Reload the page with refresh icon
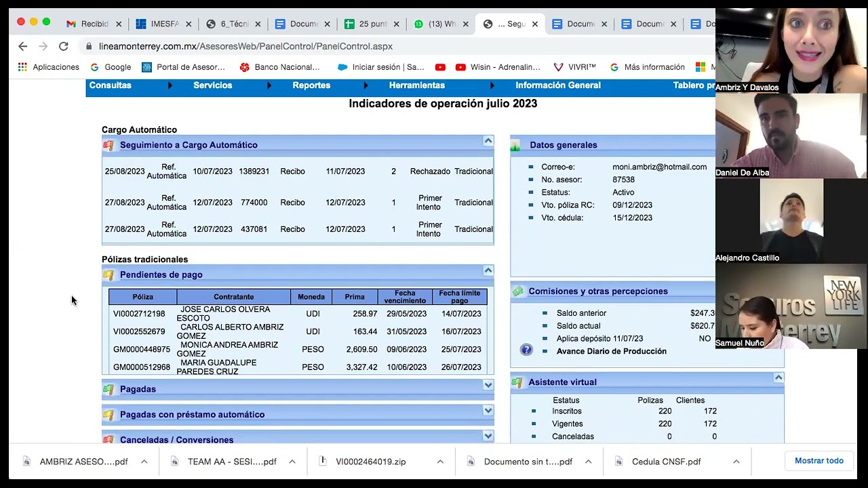This screenshot has height=488, width=868. coord(63,46)
